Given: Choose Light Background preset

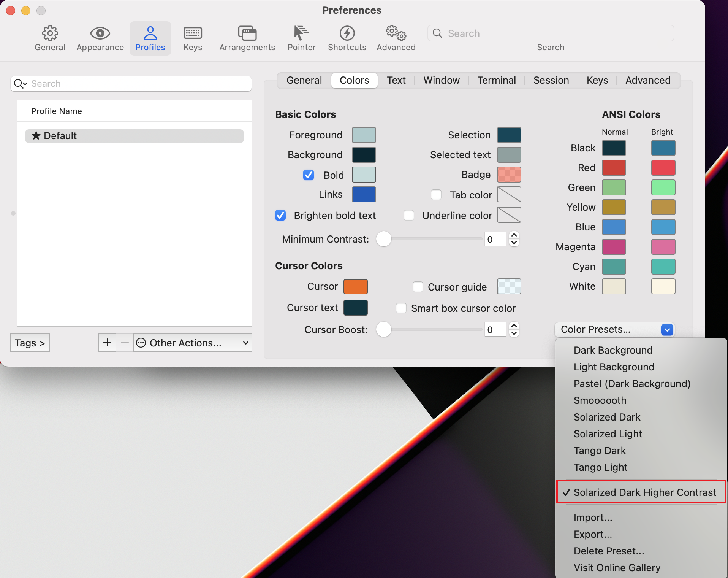Looking at the screenshot, I should [641, 367].
